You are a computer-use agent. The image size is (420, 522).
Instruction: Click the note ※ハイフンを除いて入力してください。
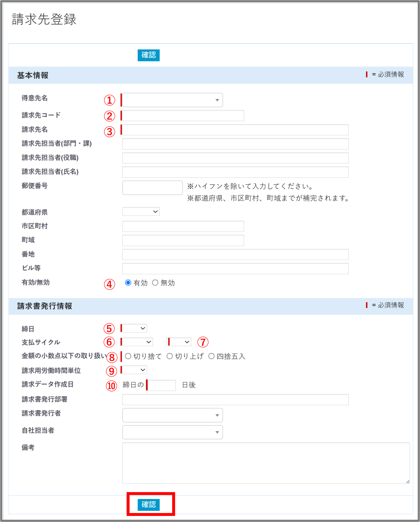click(251, 186)
